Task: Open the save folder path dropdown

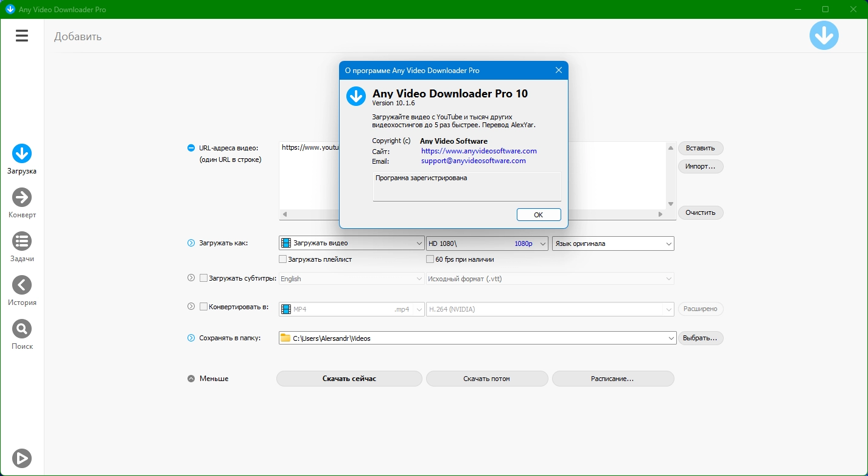Action: (x=478, y=338)
